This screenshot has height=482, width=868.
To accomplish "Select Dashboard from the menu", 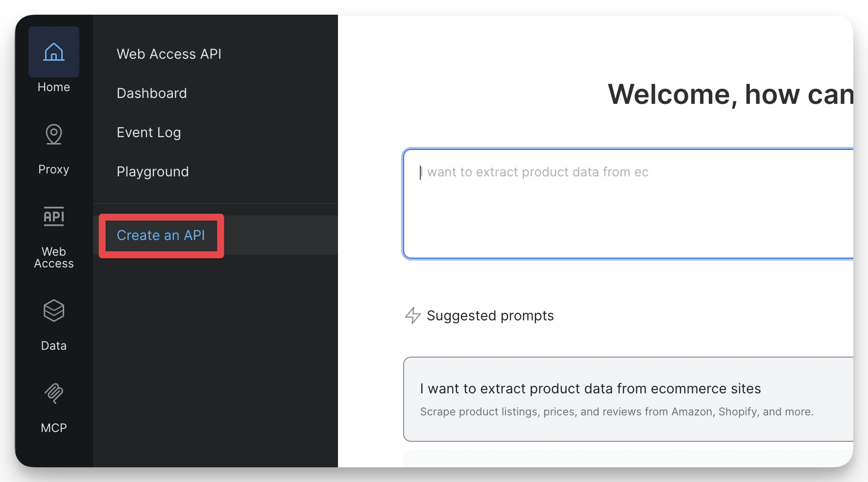I will (x=151, y=93).
